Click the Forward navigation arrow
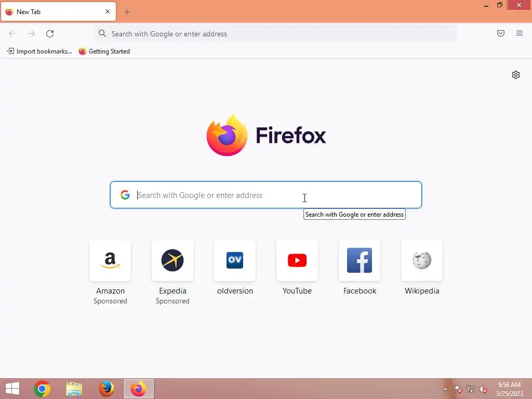532x399 pixels. 31,34
